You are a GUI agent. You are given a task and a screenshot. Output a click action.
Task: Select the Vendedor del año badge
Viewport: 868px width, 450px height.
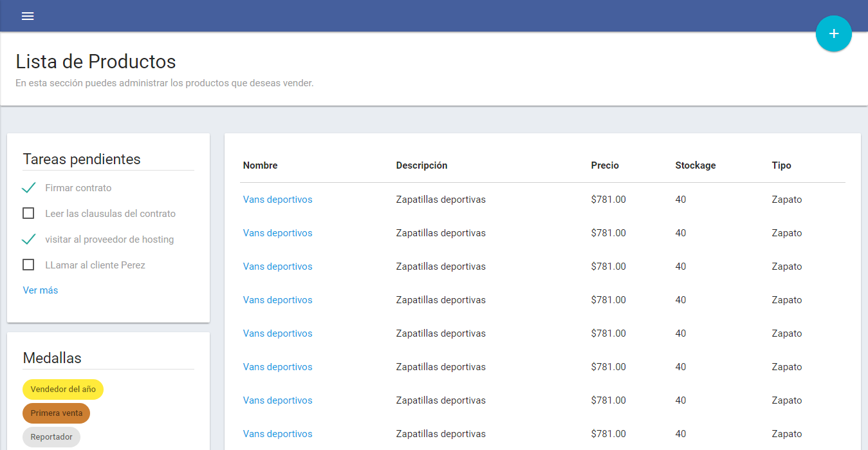63,389
